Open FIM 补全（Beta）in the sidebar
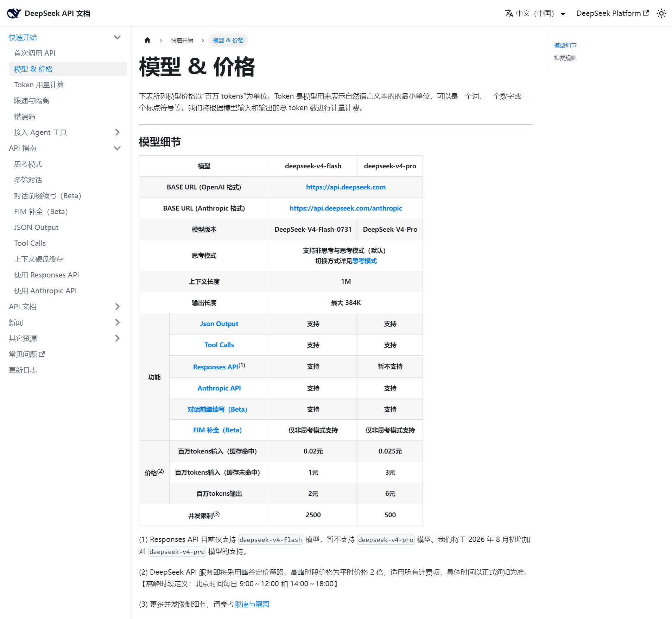 (68, 212)
